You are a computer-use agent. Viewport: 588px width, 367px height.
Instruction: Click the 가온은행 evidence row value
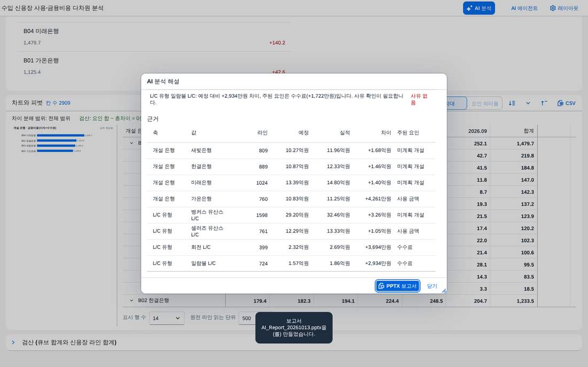[202, 199]
